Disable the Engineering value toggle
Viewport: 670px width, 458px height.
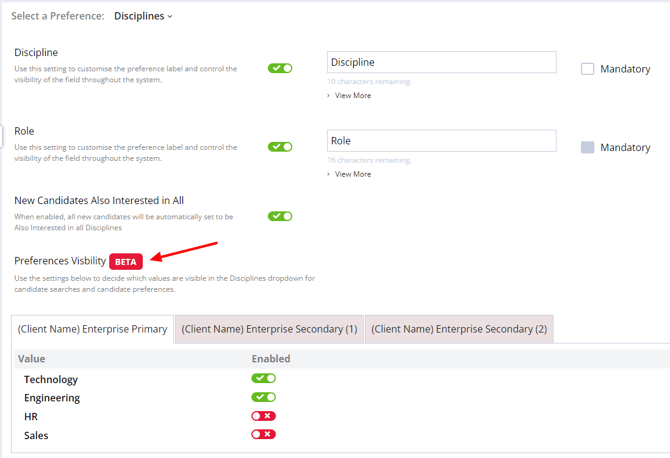(263, 397)
